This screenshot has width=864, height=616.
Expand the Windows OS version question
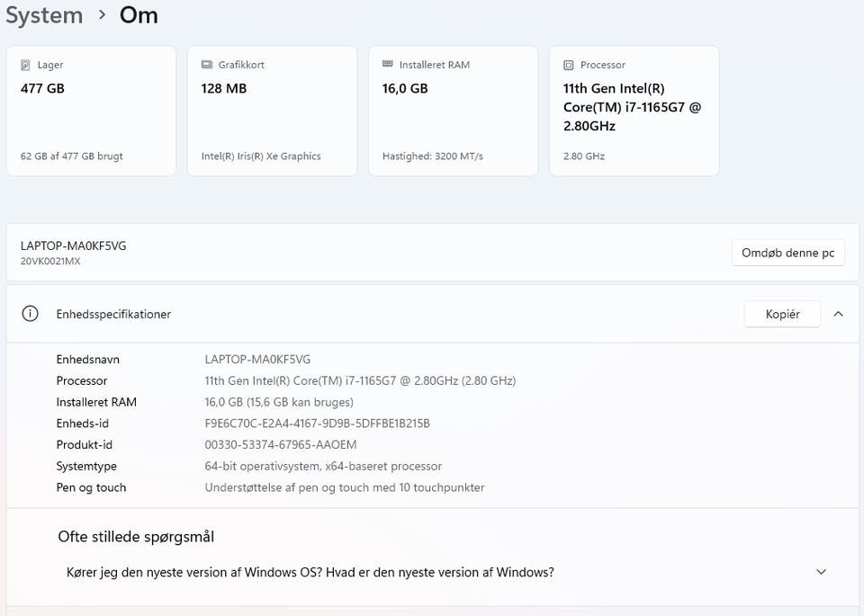pos(820,572)
